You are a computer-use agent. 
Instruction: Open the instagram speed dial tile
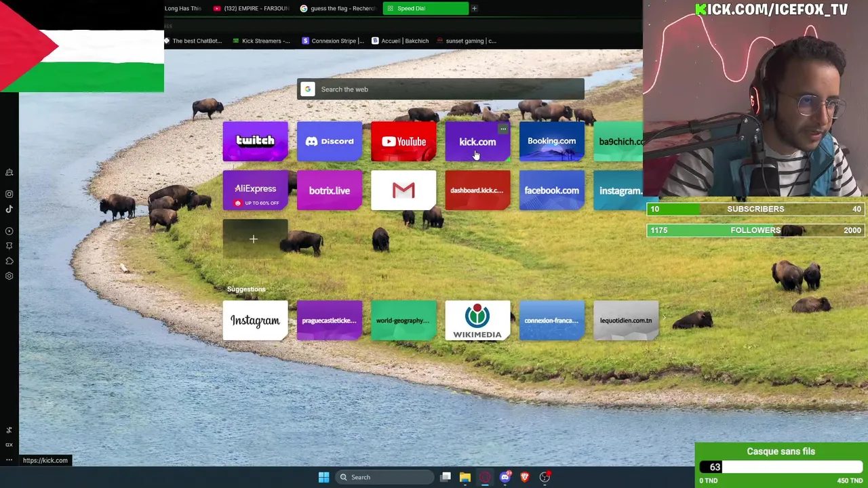[x=618, y=190]
